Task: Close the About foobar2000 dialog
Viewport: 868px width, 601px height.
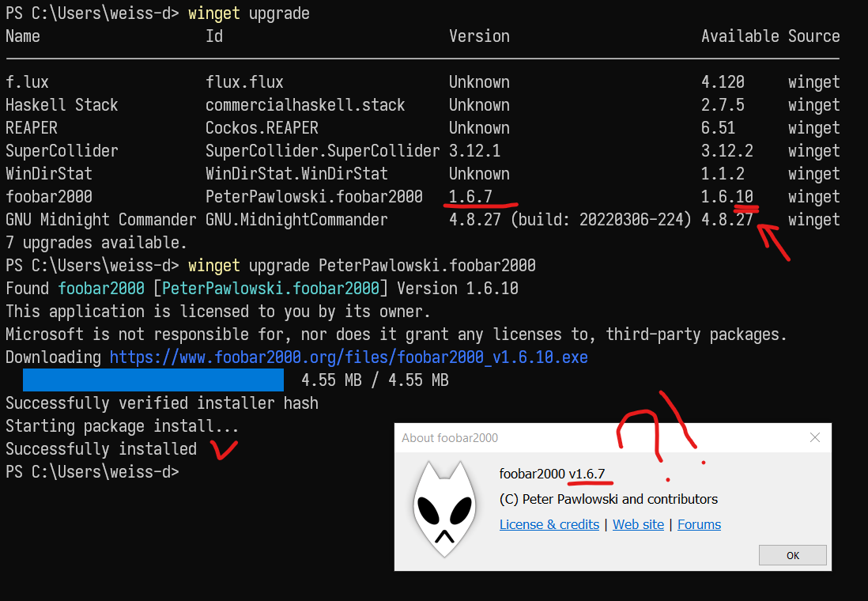Action: [x=814, y=437]
